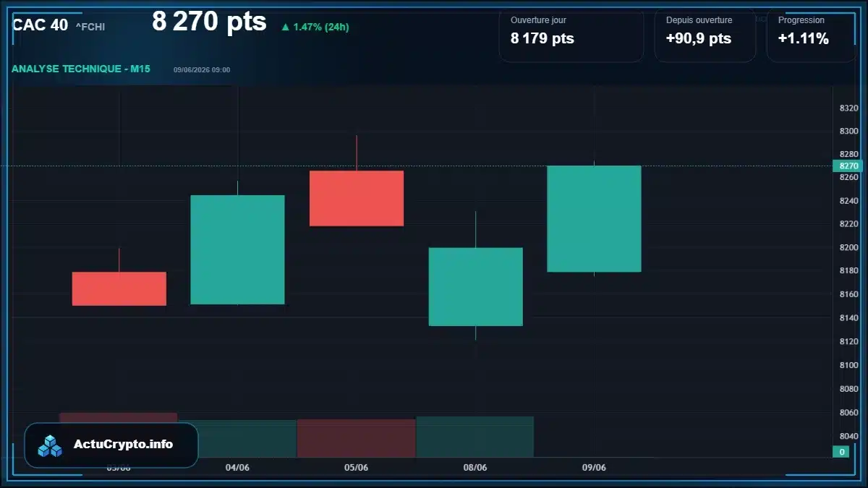Click the 1.47% (24h) change indicator

pos(315,27)
